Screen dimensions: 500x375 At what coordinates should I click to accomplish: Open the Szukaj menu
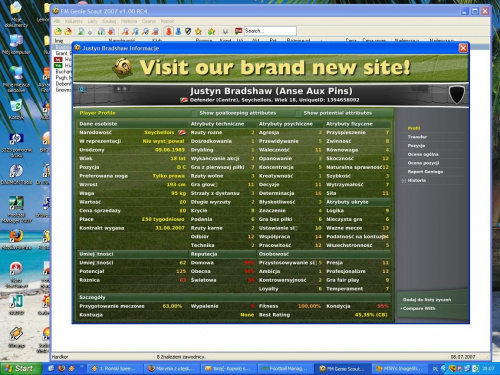pyautogui.click(x=109, y=21)
